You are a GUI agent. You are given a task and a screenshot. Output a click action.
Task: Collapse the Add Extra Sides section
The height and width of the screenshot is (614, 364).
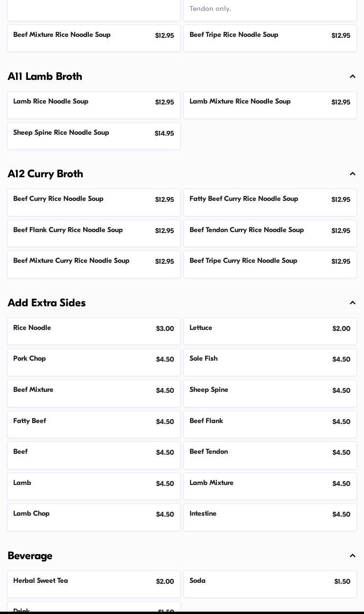pyautogui.click(x=353, y=303)
